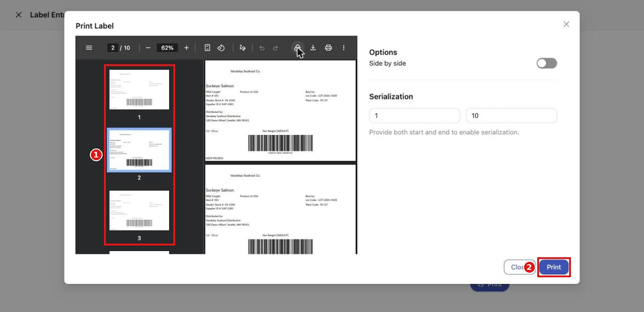Click the fit to page icon

(207, 48)
